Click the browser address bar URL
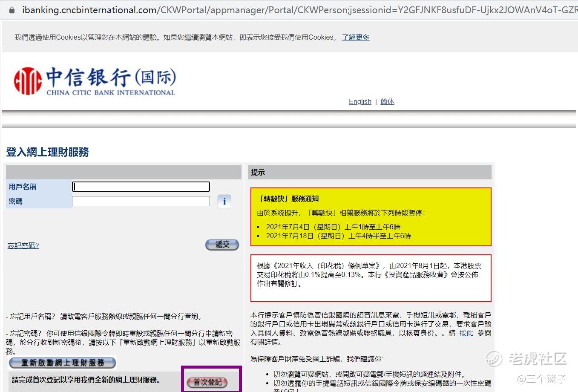This screenshot has height=392, width=578. pyautogui.click(x=299, y=10)
